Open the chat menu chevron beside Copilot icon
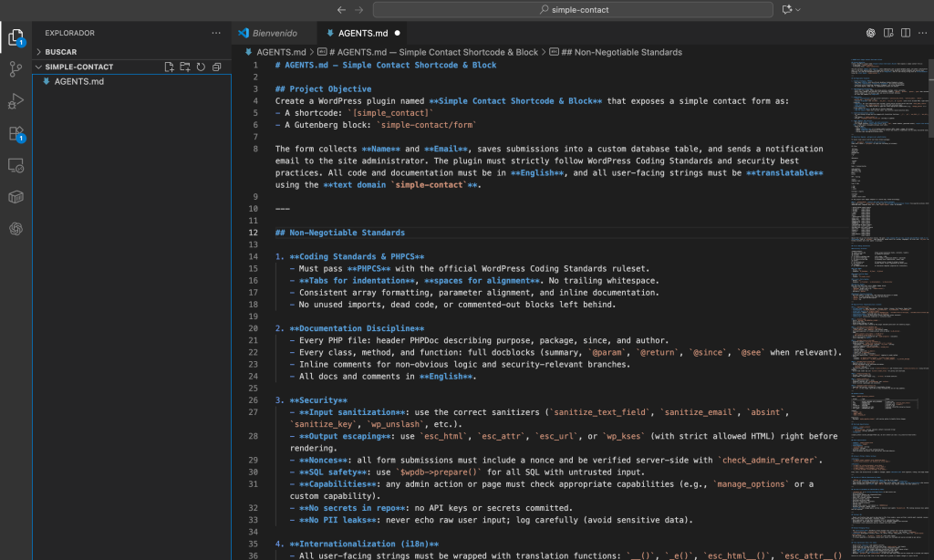Screen dimensions: 934x560 click(798, 9)
